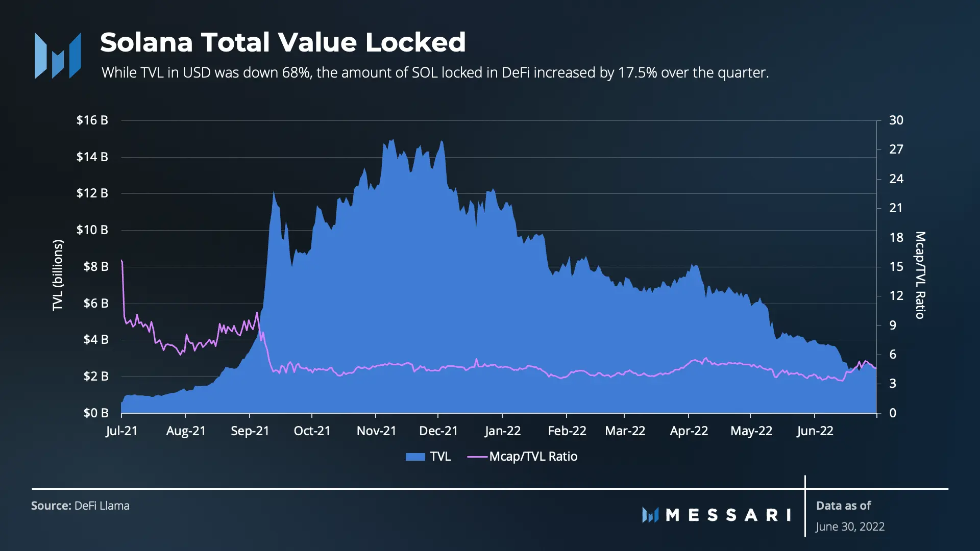Click the MESSARI wordmark in the footer
The image size is (980, 551).
point(728,515)
